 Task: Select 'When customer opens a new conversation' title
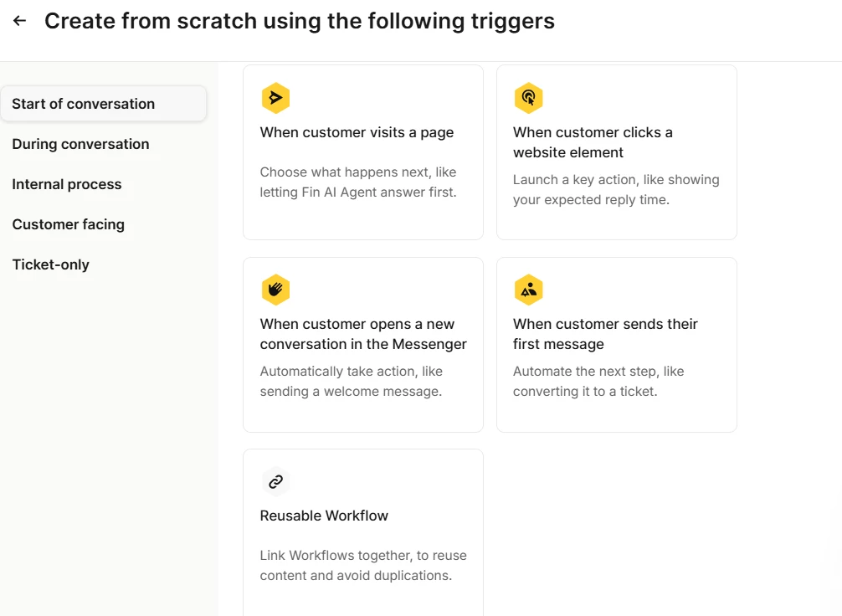pos(363,334)
